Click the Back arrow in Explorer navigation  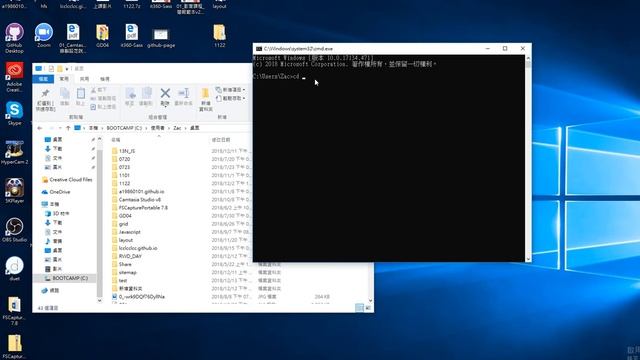click(x=40, y=128)
